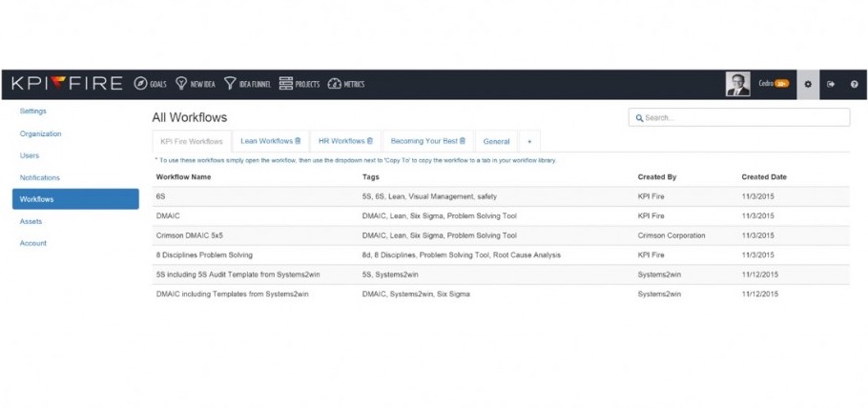The height and width of the screenshot is (408, 868).
Task: Click Systems2win creator in 5S Audit row
Action: tap(659, 275)
